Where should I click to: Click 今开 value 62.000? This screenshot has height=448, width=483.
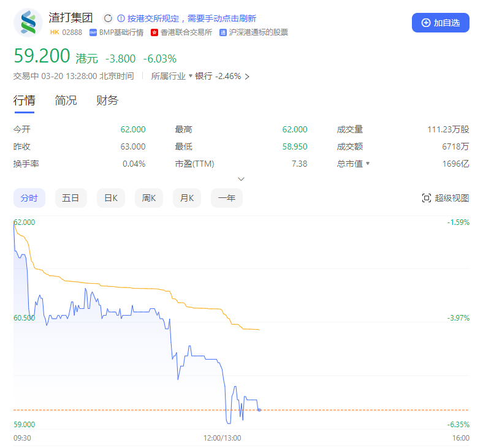point(133,129)
